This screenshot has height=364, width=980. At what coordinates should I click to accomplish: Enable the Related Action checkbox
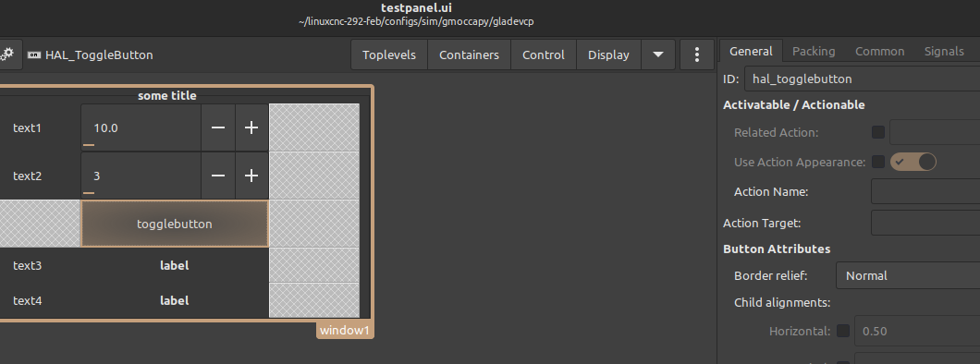point(878,132)
